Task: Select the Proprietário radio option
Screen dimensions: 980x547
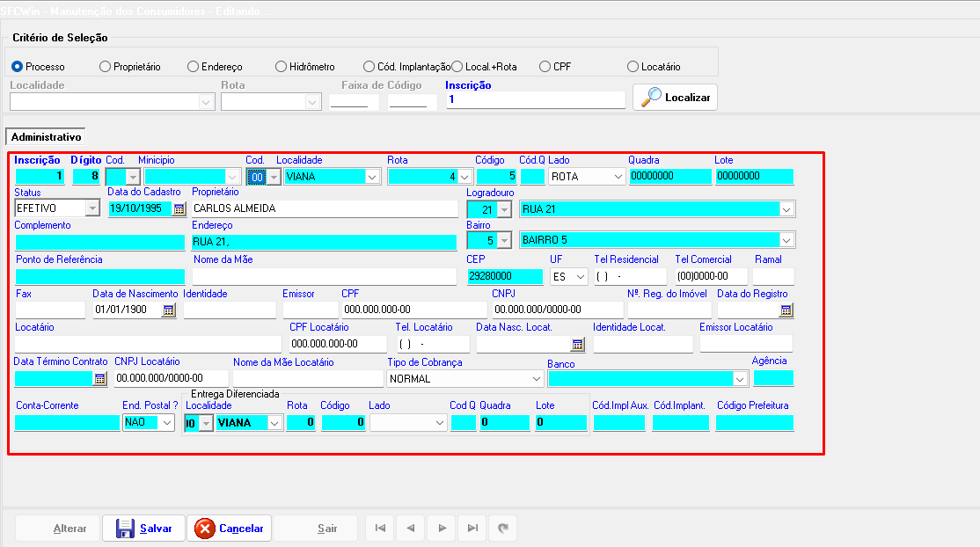Action: click(x=105, y=67)
